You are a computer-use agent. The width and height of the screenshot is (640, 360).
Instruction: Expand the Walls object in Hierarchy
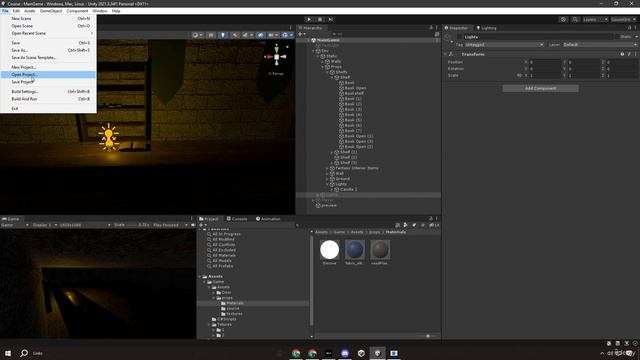tap(322, 61)
